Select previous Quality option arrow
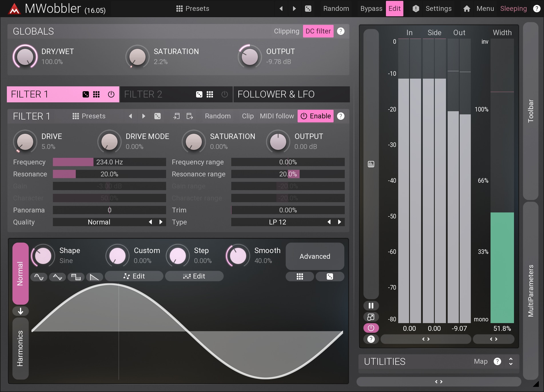 tap(150, 222)
